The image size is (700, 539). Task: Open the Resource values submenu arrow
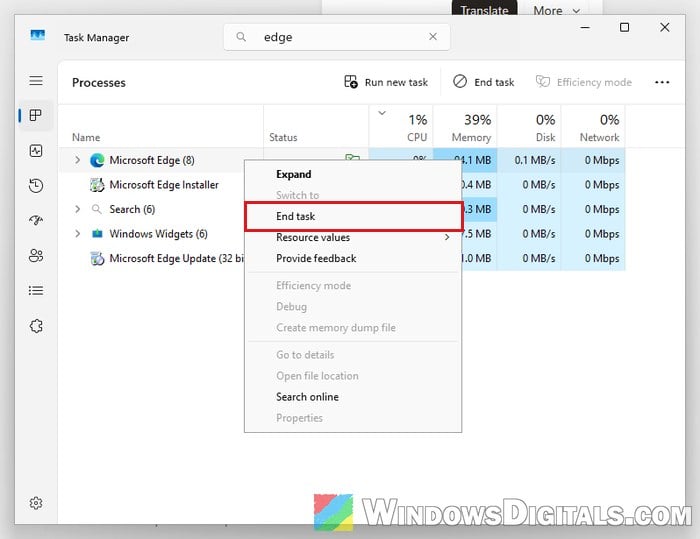pyautogui.click(x=447, y=237)
